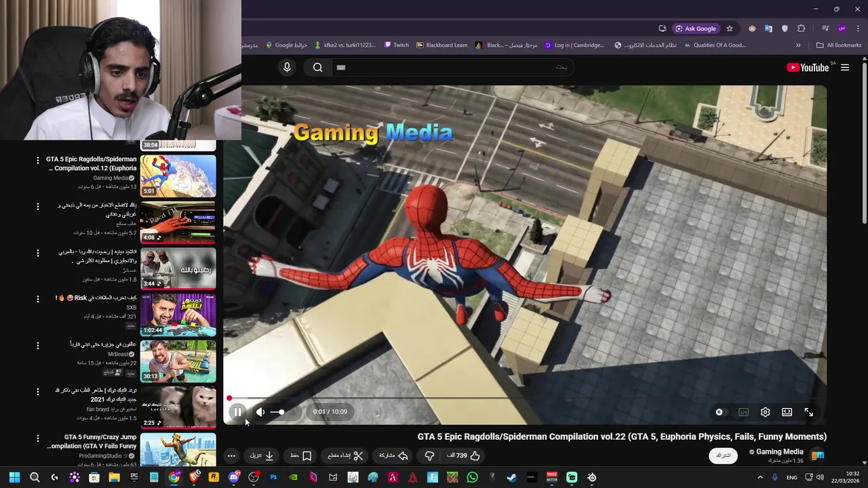The image size is (868, 488).
Task: Open Steam from the taskbar
Action: pos(512,478)
